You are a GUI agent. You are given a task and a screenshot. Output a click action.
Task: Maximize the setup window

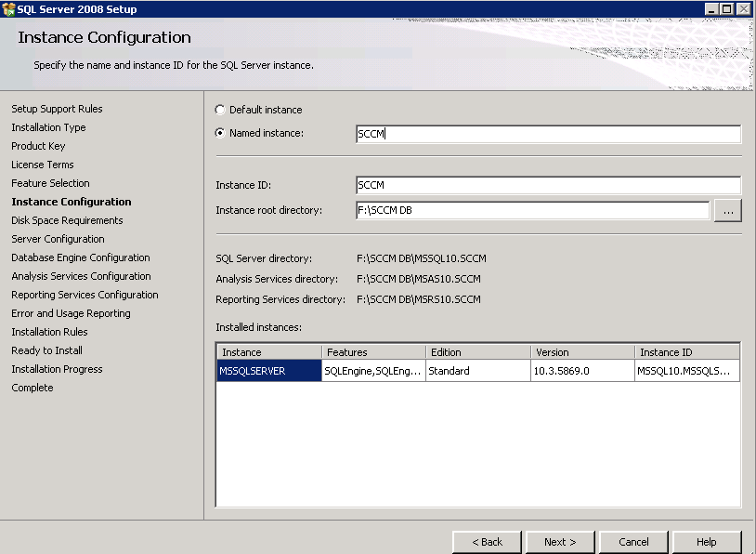728,9
